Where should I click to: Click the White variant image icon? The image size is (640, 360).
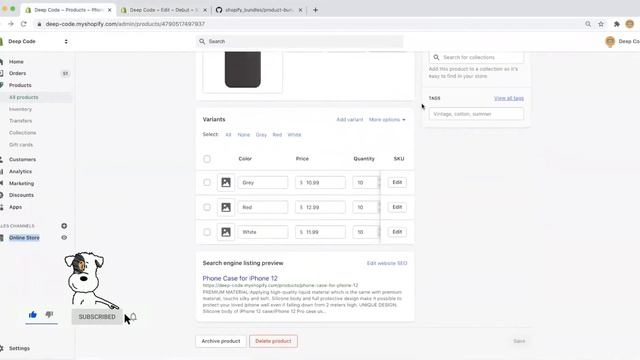[x=226, y=232]
